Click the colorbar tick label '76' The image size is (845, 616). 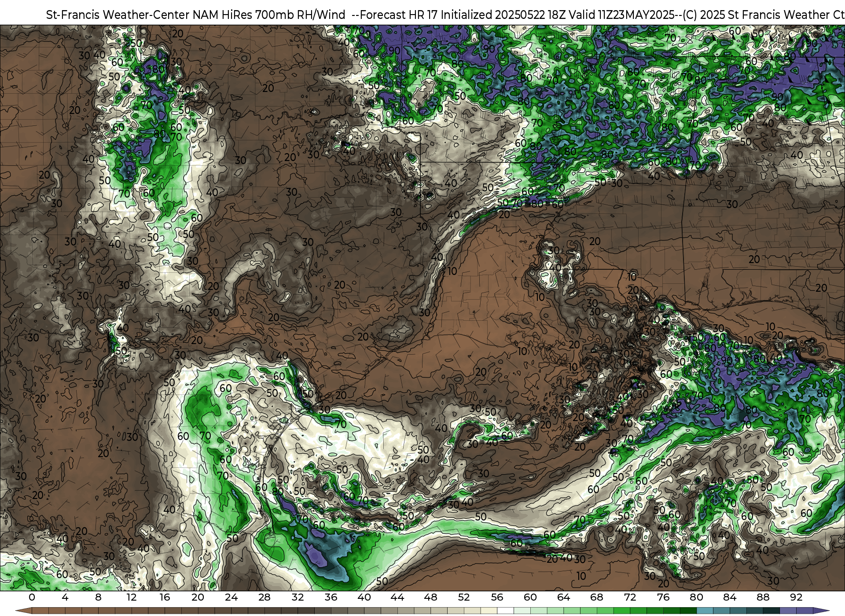point(663,597)
